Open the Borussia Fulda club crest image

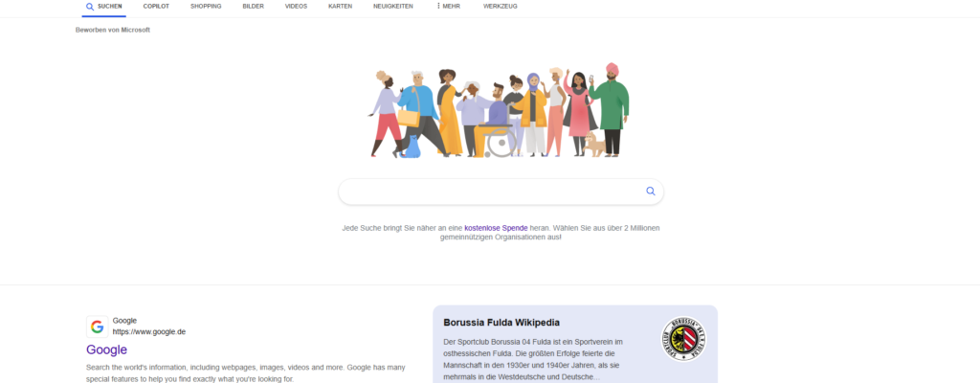[x=683, y=339]
